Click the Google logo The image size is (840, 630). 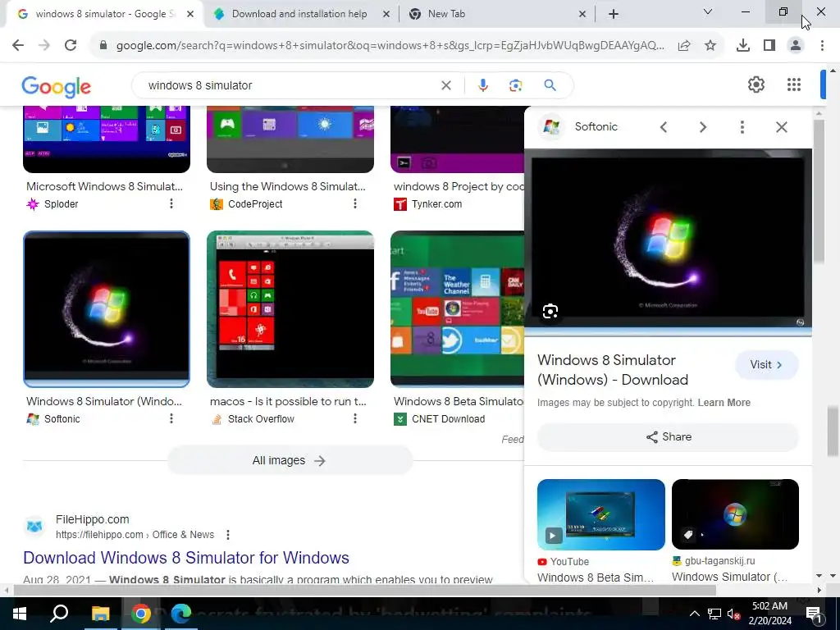tap(57, 87)
